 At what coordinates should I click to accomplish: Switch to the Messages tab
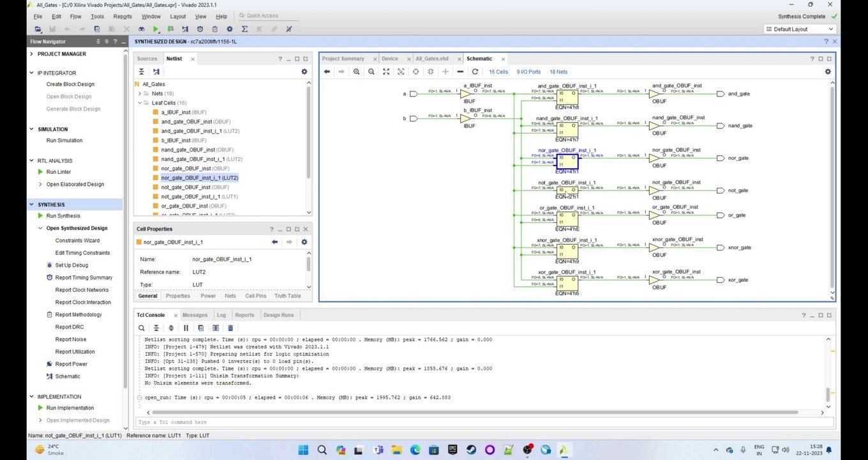click(195, 315)
